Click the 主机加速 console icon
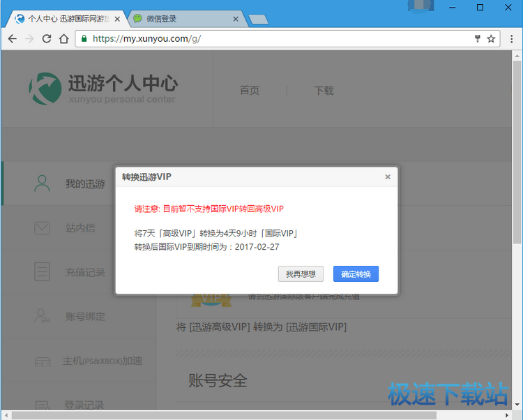The image size is (523, 420). click(x=43, y=361)
